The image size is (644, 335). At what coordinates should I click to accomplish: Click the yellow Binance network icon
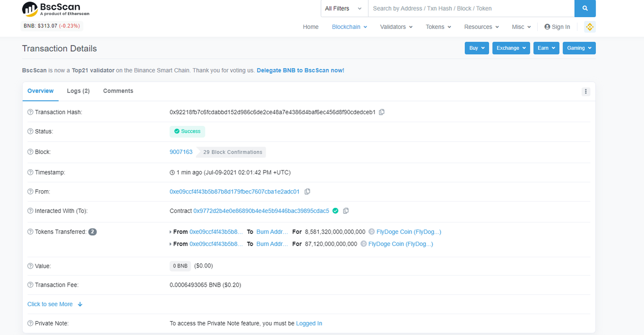coord(590,27)
